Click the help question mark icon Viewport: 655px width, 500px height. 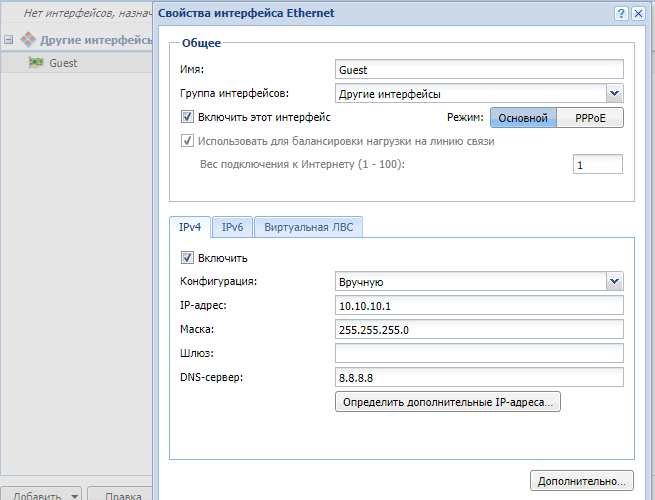click(621, 13)
